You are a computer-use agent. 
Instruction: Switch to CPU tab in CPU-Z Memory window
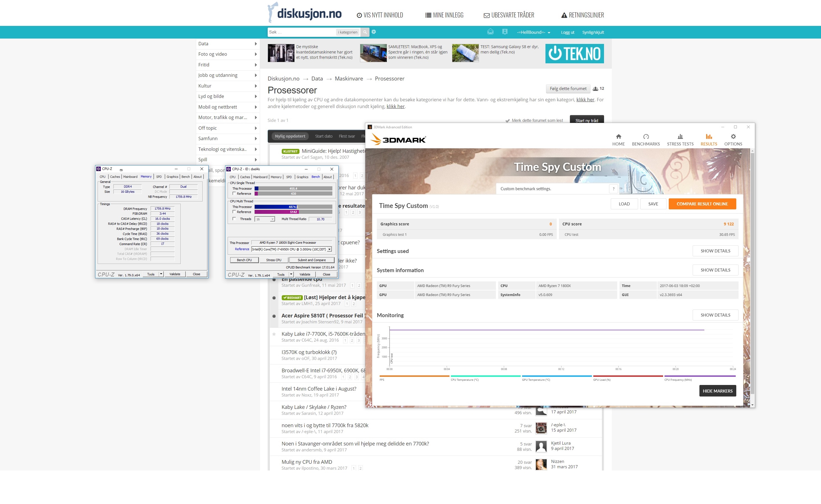click(102, 177)
